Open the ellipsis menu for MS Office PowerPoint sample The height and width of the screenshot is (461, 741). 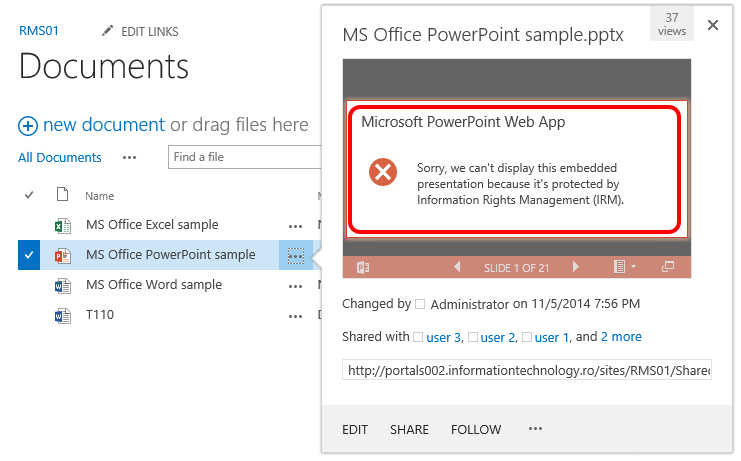[x=296, y=256]
